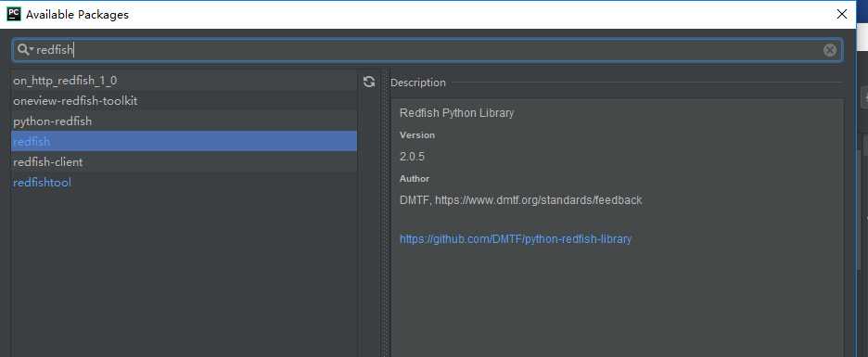Select the python-redfish package
This screenshot has height=357, width=868.
pos(184,121)
